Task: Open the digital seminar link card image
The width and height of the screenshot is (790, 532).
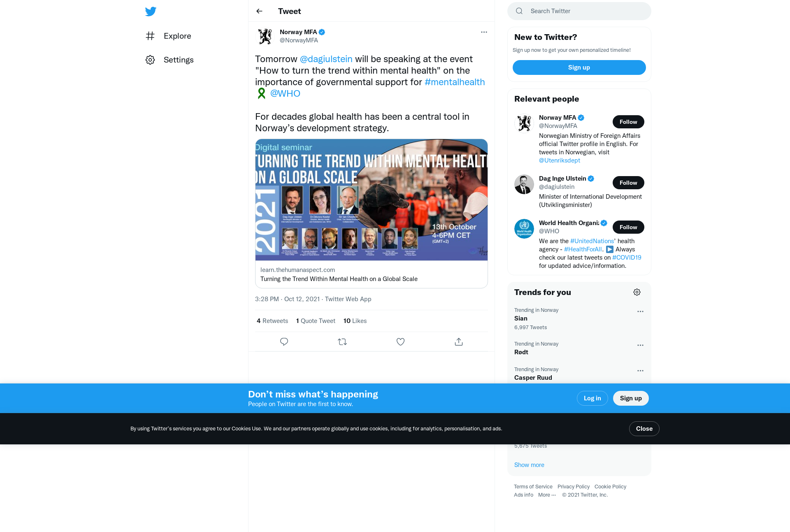Action: click(372, 200)
